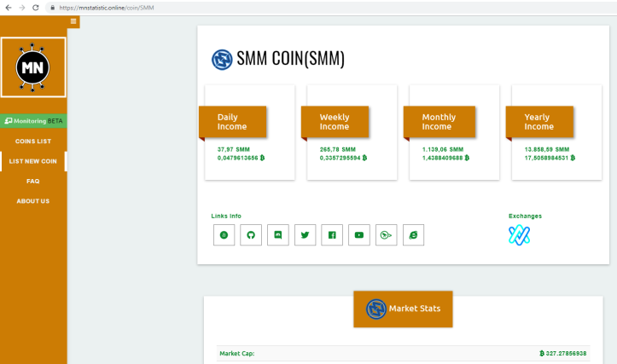
Task: Click the Market Cap: label
Action: (237, 354)
